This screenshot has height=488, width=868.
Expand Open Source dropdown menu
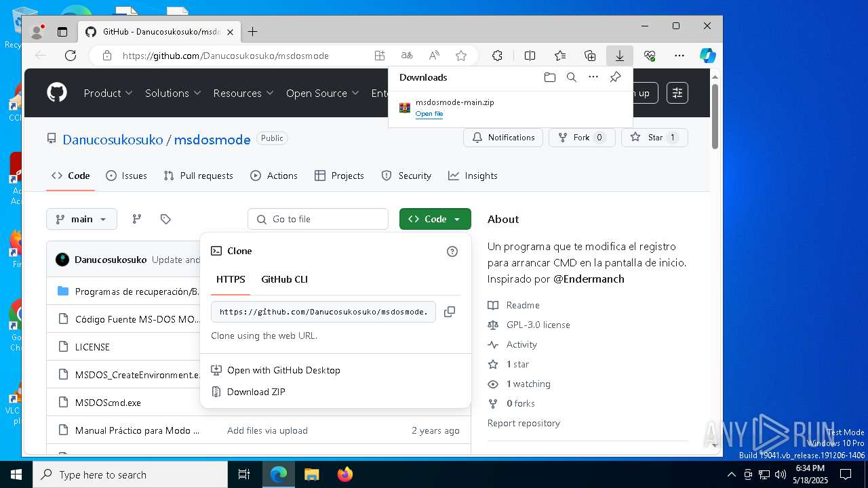tap(322, 93)
